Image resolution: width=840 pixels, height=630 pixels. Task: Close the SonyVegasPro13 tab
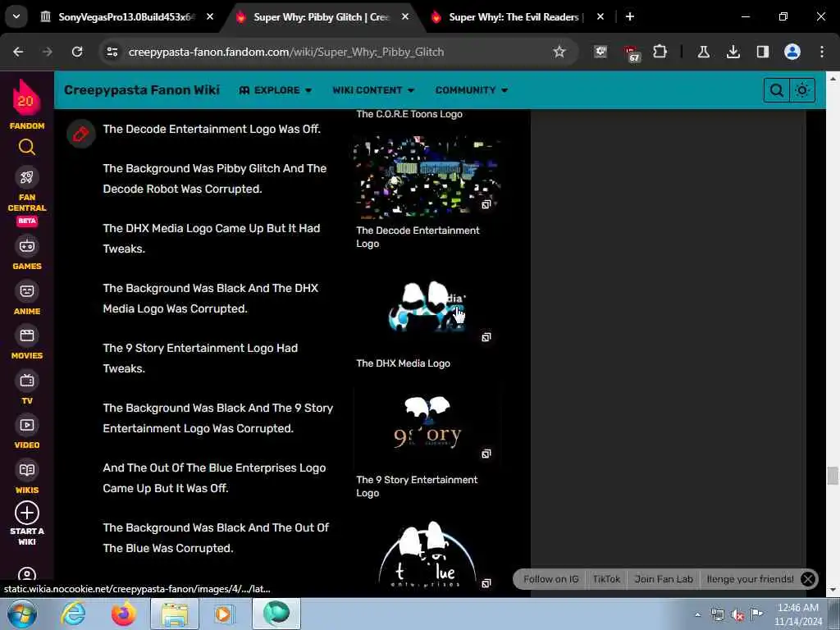tap(210, 16)
